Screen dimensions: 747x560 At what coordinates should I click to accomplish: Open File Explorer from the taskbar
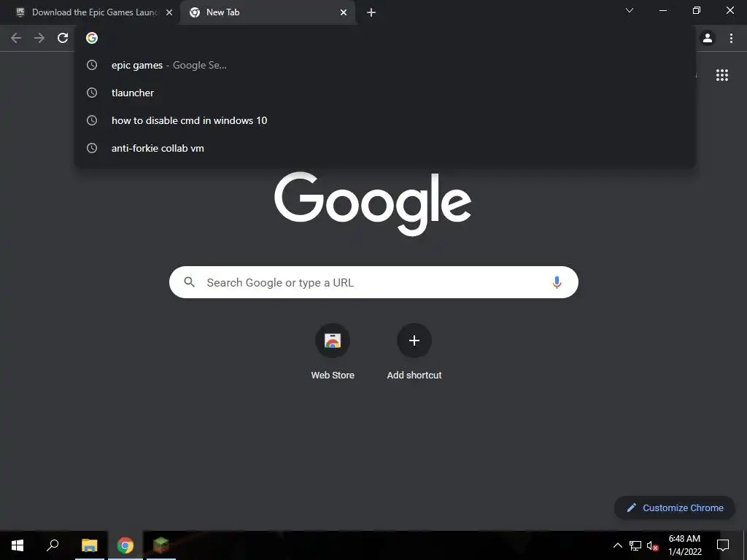click(89, 545)
